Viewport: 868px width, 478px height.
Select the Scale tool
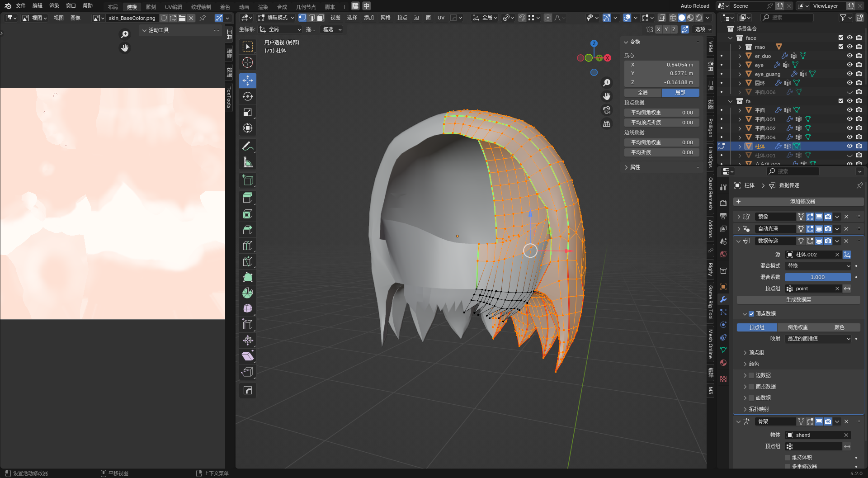[x=248, y=112]
